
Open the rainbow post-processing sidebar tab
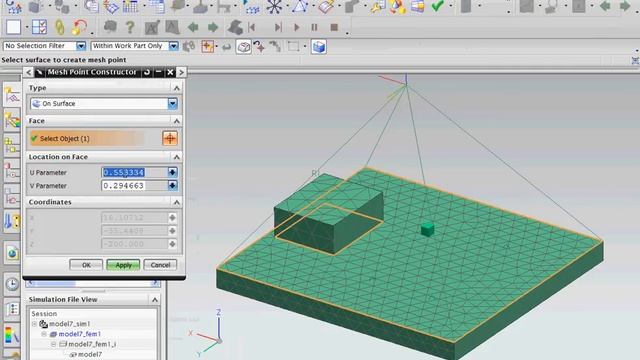point(12,335)
